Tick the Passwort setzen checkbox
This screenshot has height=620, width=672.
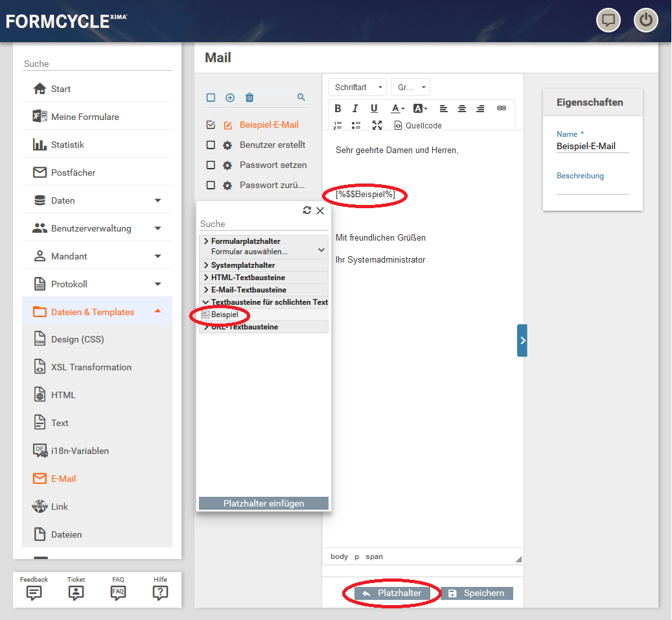coord(211,165)
